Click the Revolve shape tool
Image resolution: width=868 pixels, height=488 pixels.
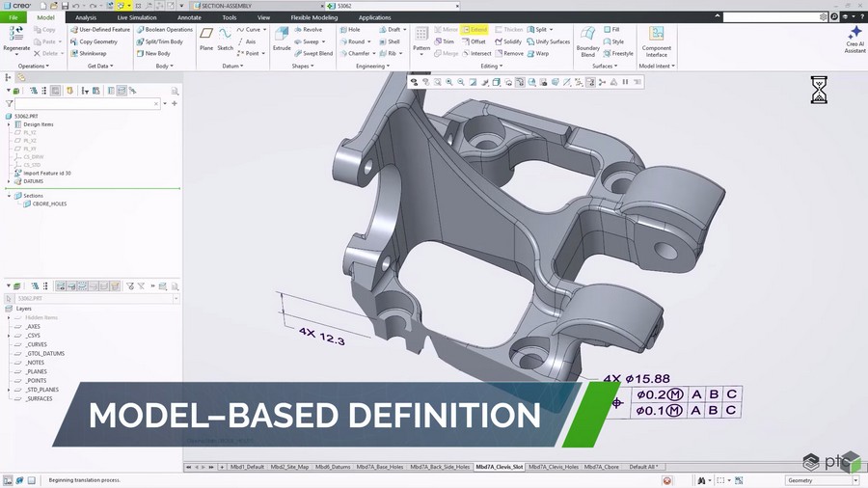coord(308,29)
